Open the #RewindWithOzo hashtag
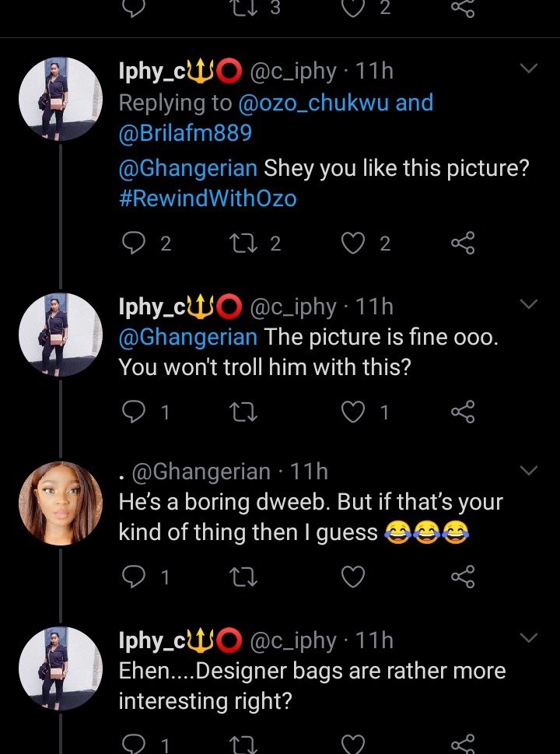This screenshot has height=754, width=560. [x=208, y=198]
